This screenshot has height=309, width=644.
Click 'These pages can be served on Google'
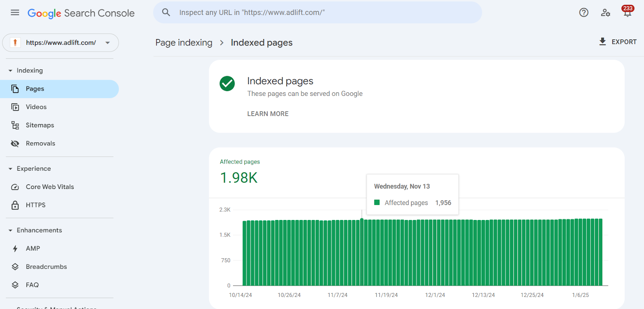(305, 93)
